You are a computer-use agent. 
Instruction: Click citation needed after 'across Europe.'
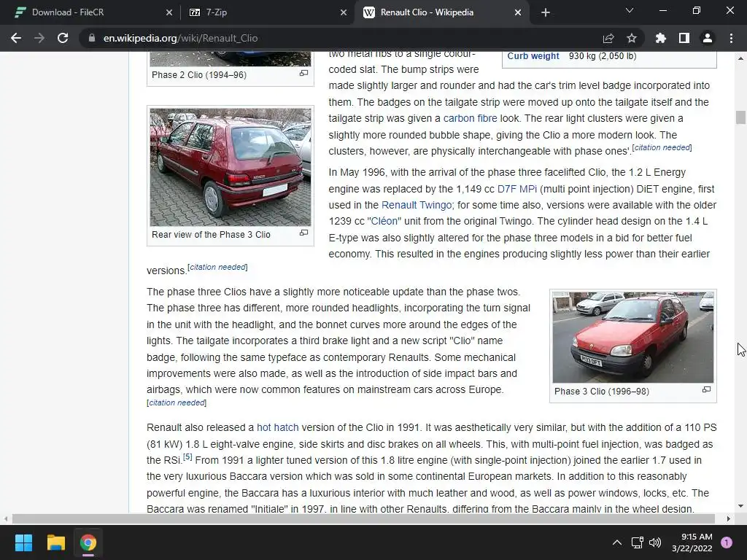[177, 402]
